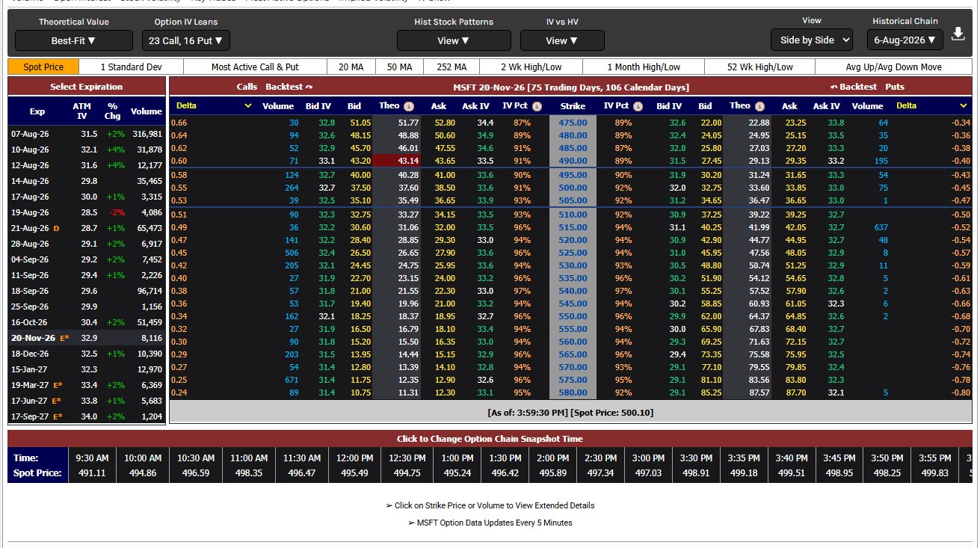The width and height of the screenshot is (980, 548).
Task: Click the 20-Nov-26 chain title text
Action: click(571, 87)
